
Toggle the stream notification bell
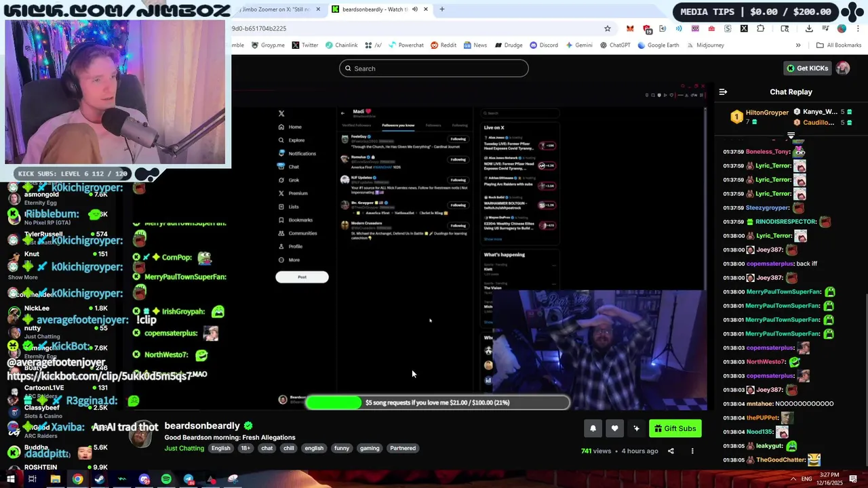point(593,428)
